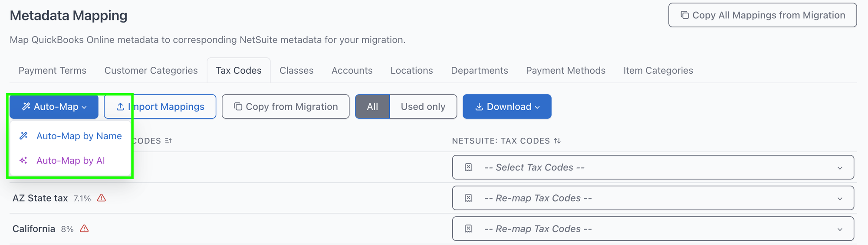Image resolution: width=868 pixels, height=245 pixels.
Task: Open the Item Categories tab
Action: tap(658, 71)
